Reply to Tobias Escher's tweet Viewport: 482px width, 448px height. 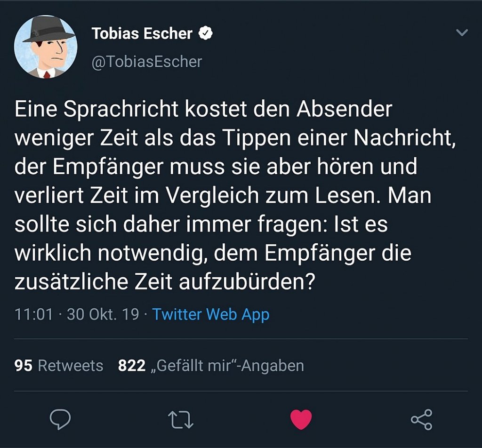(60, 419)
